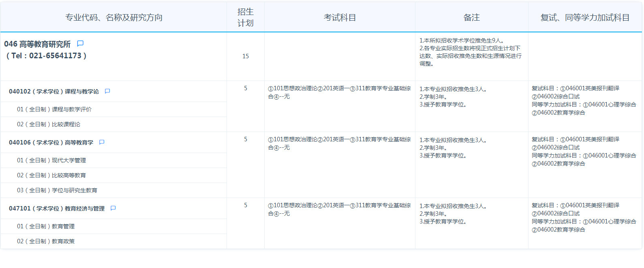Select the 046 高等教育研究所 heading
This screenshot has height=268, width=644.
click(37, 44)
